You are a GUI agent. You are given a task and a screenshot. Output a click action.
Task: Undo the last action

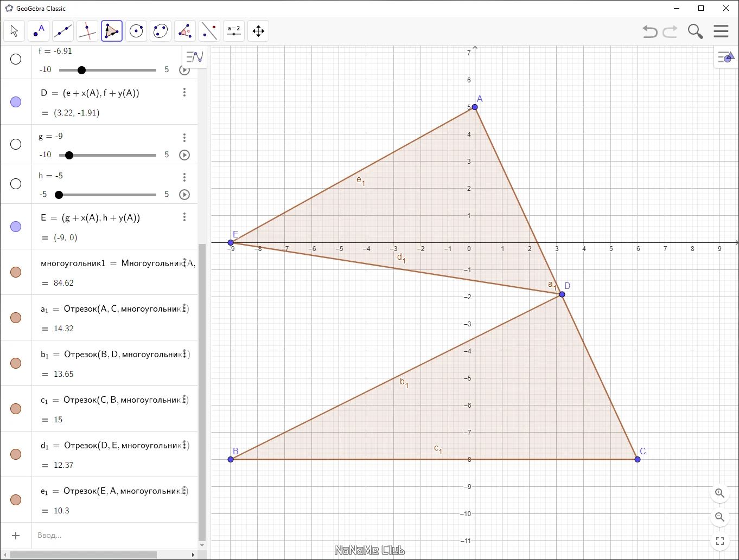tap(650, 31)
